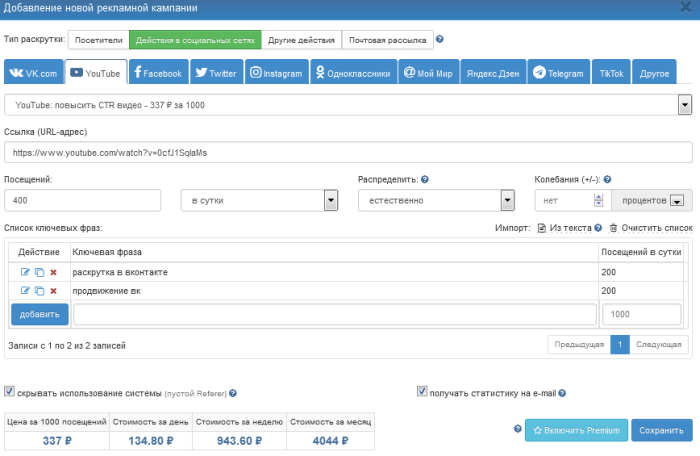The width and height of the screenshot is (700, 456).
Task: Toggle 'скрывать использование системы' checkbox
Action: [x=10, y=392]
